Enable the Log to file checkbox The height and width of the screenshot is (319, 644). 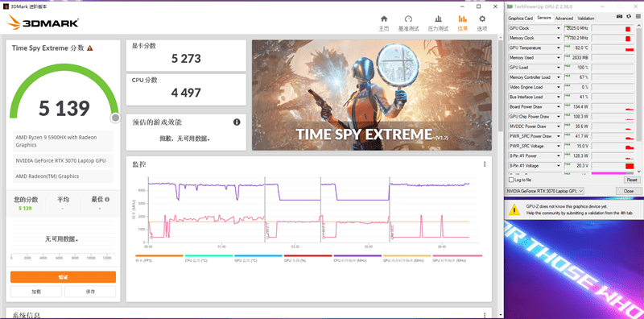[x=511, y=180]
